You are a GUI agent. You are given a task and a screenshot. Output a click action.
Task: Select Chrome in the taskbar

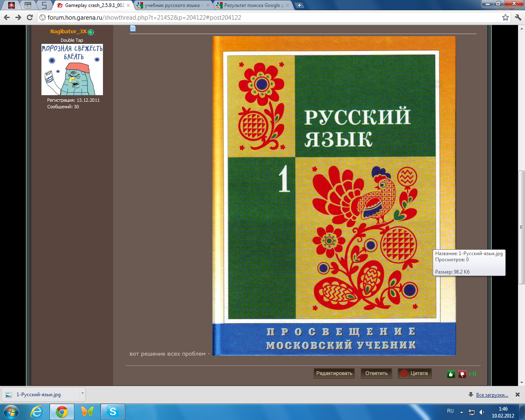click(62, 411)
